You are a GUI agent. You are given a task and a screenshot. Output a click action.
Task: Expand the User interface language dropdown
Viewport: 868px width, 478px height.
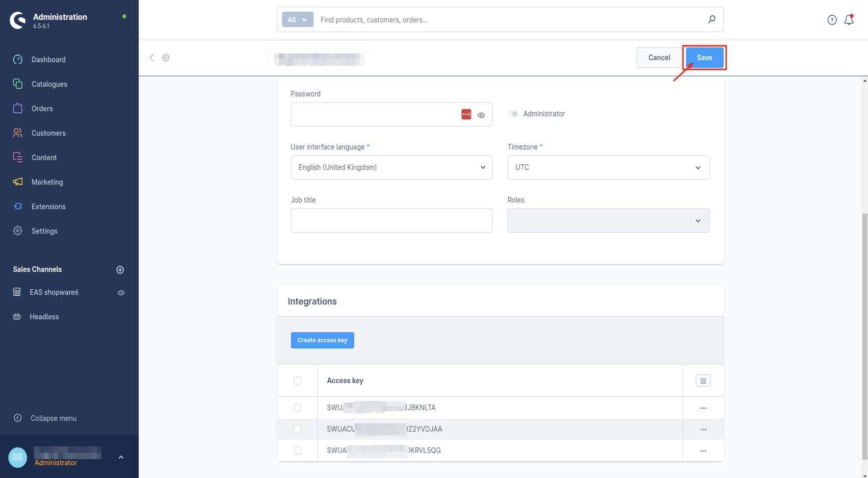pos(391,167)
